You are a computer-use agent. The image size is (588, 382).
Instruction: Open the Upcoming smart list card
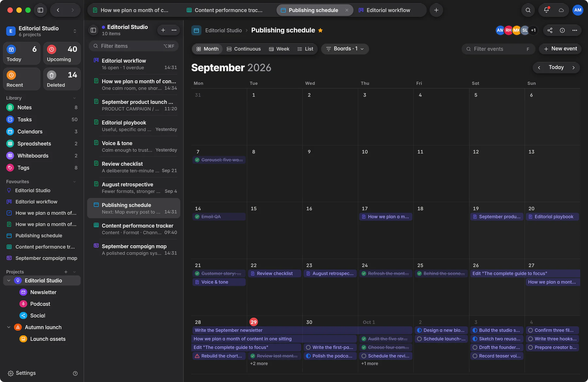pyautogui.click(x=62, y=53)
